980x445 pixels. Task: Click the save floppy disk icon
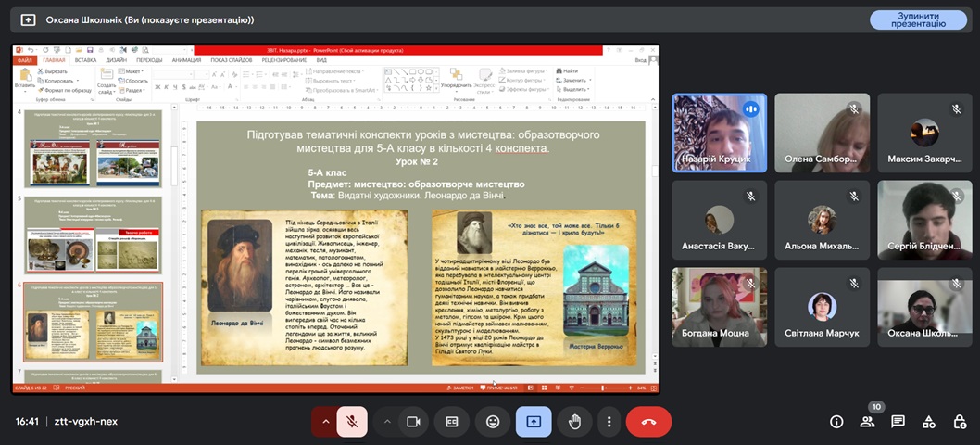tap(91, 50)
